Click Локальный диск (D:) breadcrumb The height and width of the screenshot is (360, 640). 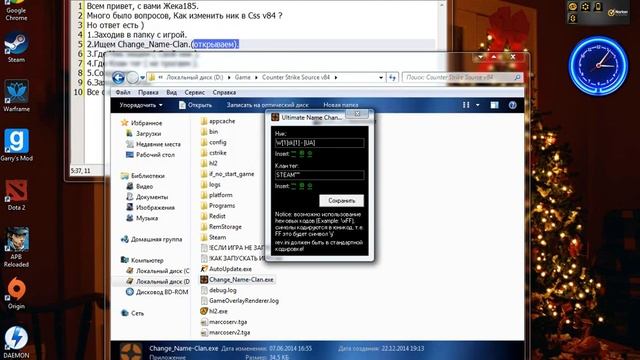(x=195, y=77)
